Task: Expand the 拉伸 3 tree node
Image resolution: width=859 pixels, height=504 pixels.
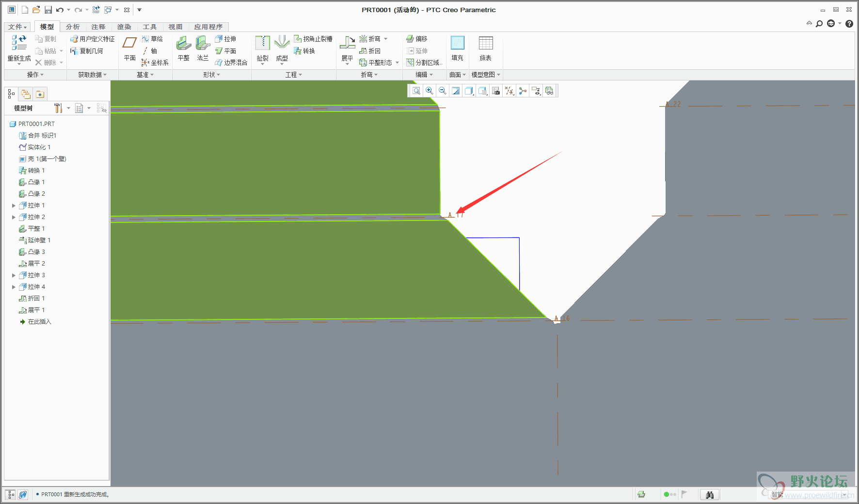Action: click(14, 275)
